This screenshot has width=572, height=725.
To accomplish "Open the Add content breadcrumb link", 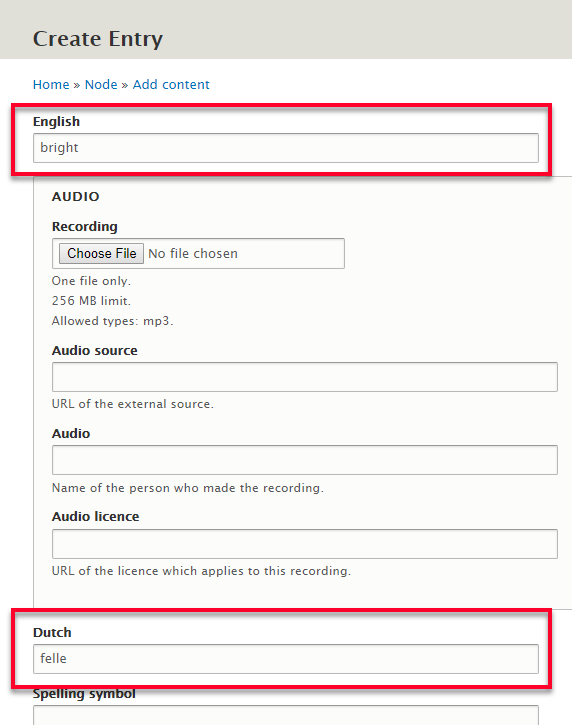I will pyautogui.click(x=171, y=85).
